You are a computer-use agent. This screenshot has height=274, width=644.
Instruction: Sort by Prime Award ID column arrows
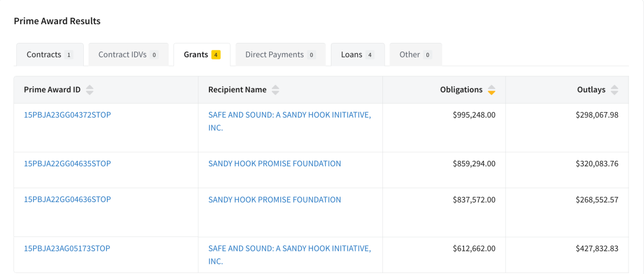click(90, 90)
